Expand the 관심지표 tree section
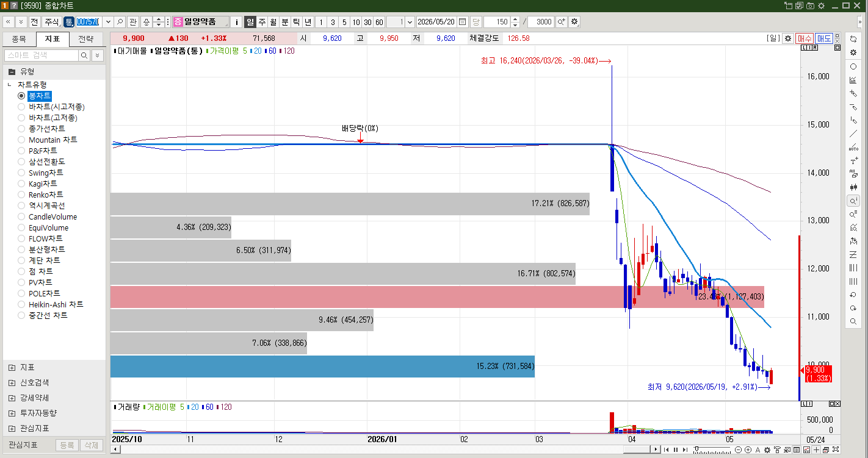Image resolution: width=868 pixels, height=458 pixels. point(12,428)
